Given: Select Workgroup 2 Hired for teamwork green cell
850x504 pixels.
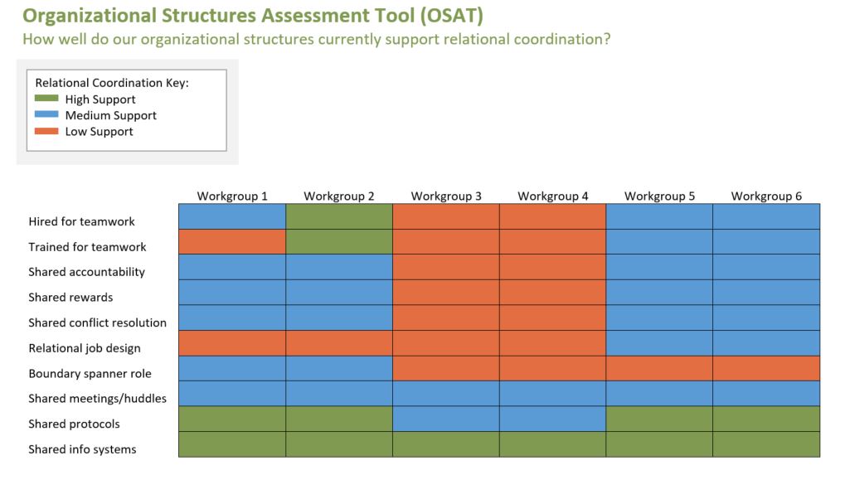Looking at the screenshot, I should tap(339, 216).
